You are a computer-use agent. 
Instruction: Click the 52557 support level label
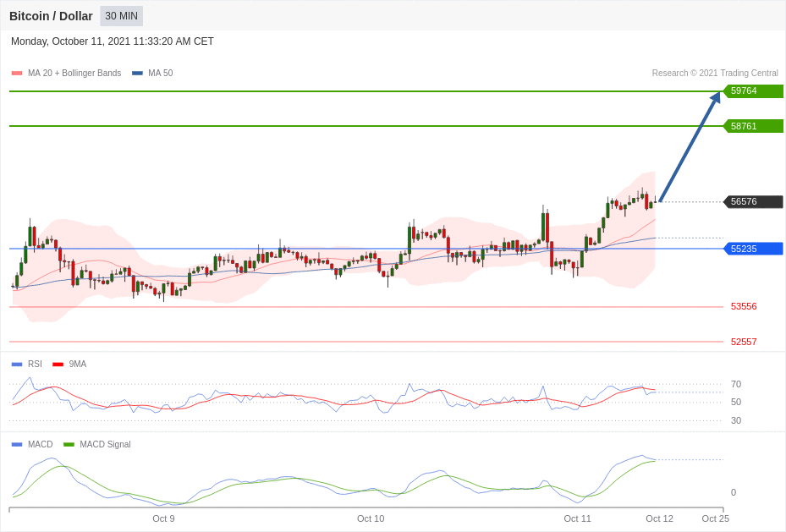click(744, 342)
